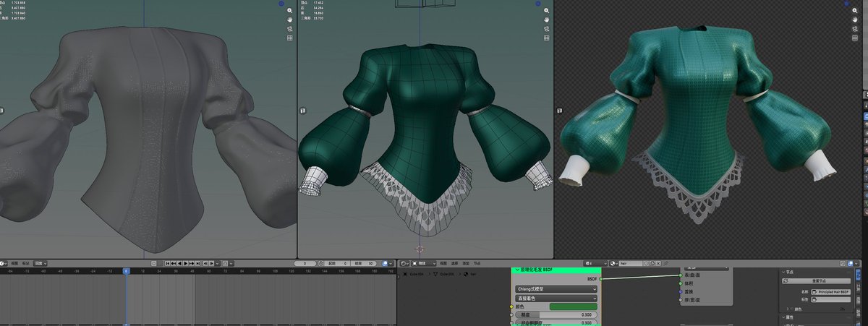Open the shader editor type icon

point(404,263)
